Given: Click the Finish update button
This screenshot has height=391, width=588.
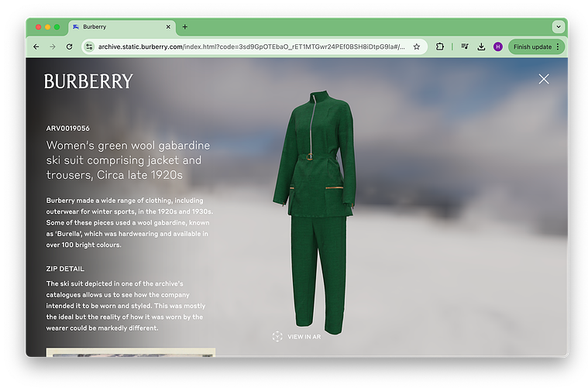Looking at the screenshot, I should tap(532, 47).
